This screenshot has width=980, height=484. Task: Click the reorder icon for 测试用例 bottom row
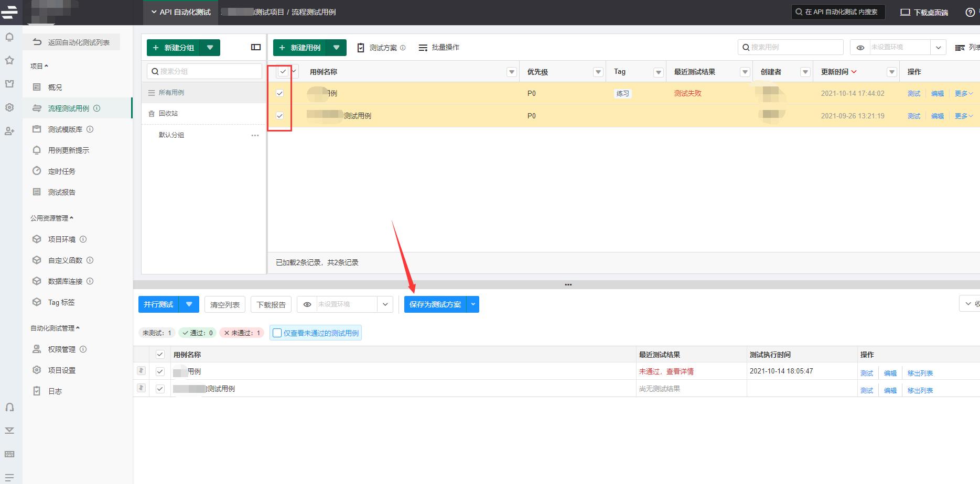141,388
